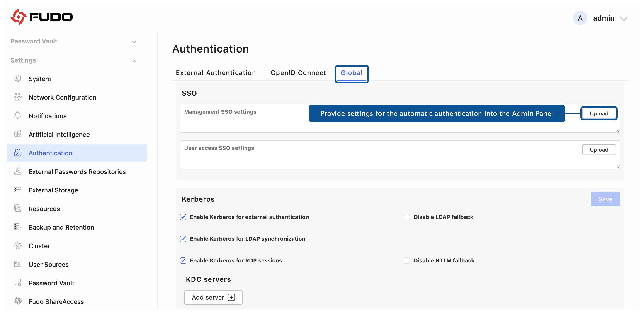Image resolution: width=644 pixels, height=315 pixels.
Task: Uncheck Enable Kerberos for external authentication
Action: point(183,217)
